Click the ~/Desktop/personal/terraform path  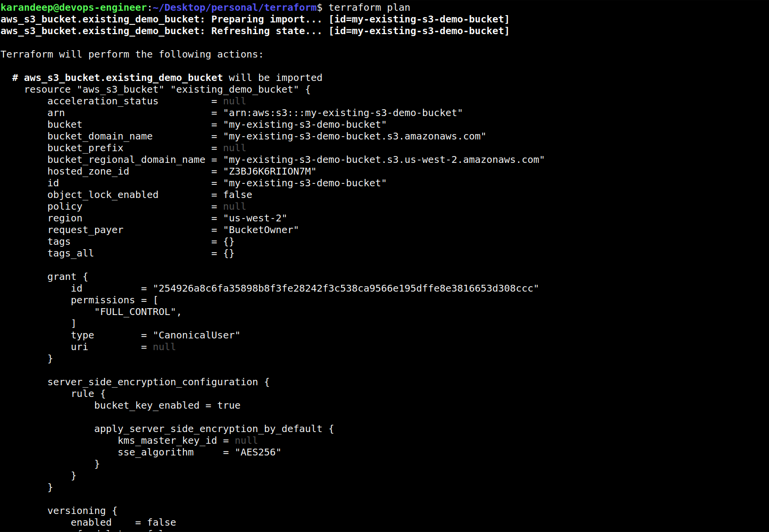coord(235,7)
